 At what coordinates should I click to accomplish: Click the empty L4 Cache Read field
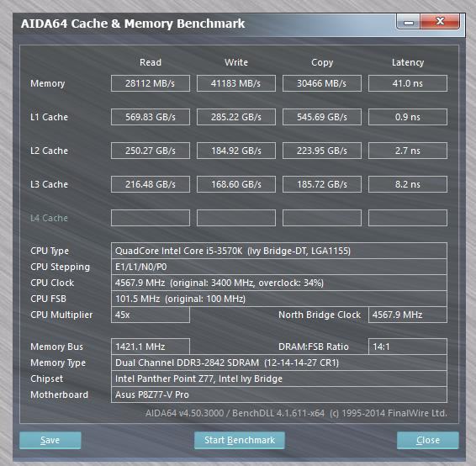click(x=151, y=218)
